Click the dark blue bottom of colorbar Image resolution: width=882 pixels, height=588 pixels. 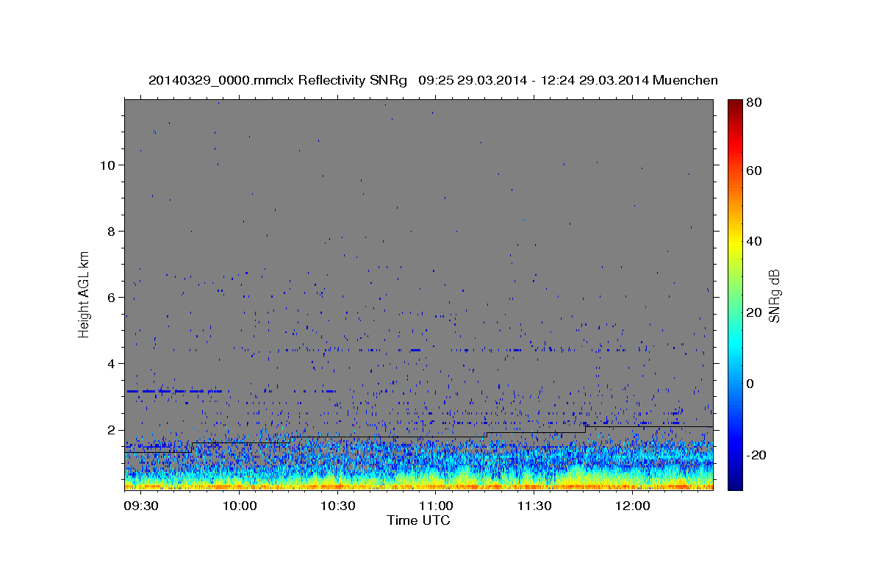click(734, 481)
